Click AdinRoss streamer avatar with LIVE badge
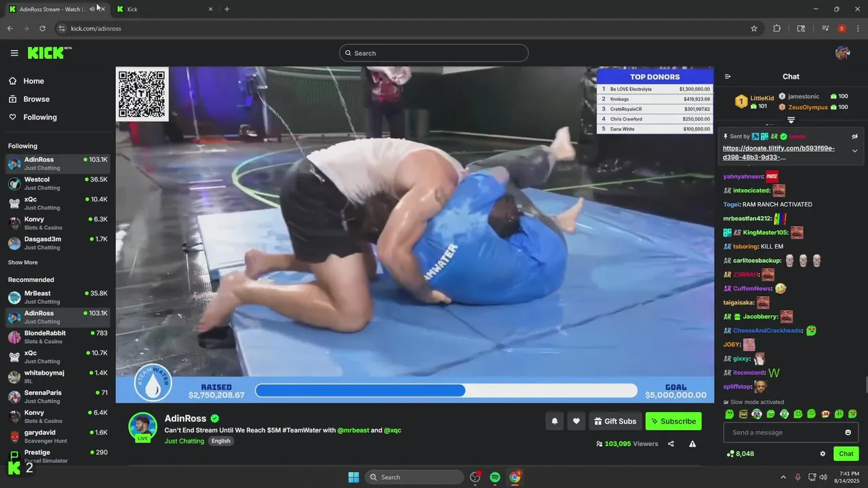Viewport: 868px width, 488px height. [x=142, y=427]
